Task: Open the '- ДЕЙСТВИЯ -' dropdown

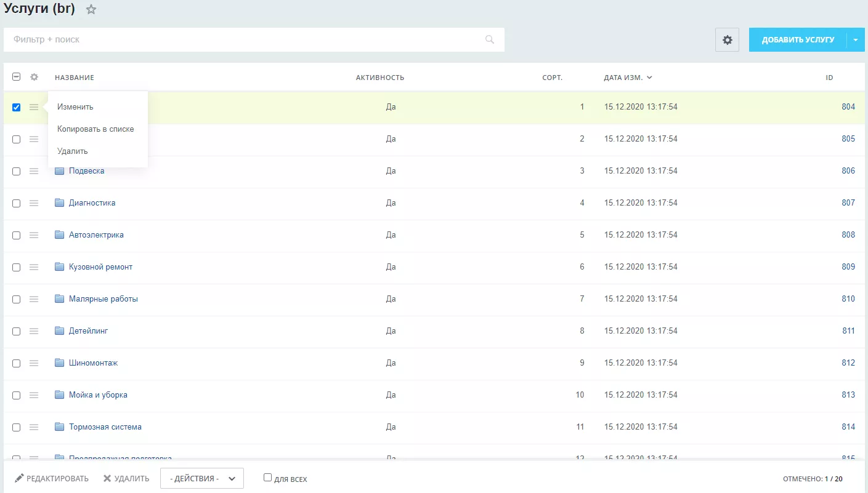Action: [x=202, y=478]
